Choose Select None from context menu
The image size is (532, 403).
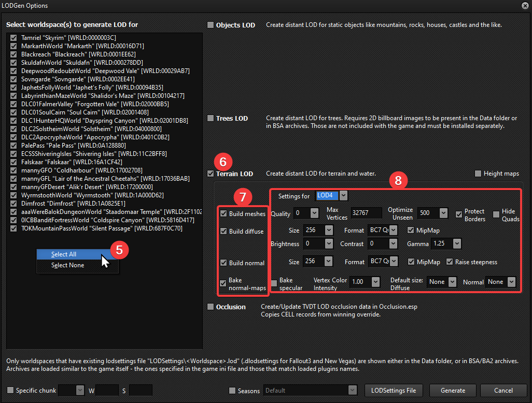click(67, 265)
